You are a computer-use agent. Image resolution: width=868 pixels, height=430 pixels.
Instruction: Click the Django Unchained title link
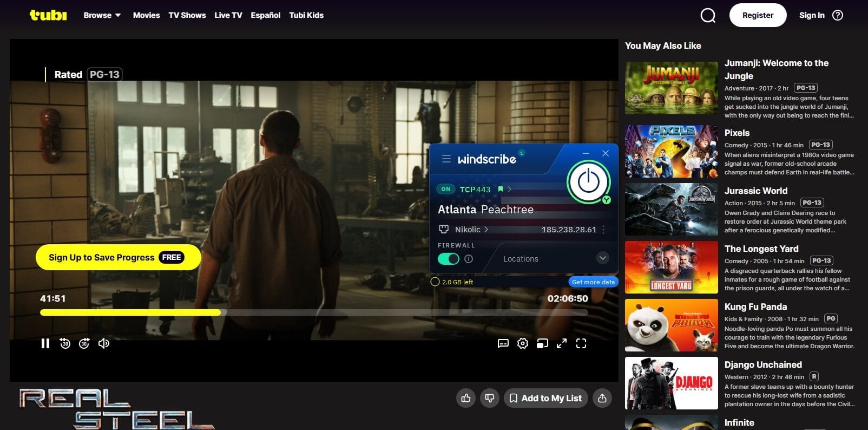[x=763, y=364]
